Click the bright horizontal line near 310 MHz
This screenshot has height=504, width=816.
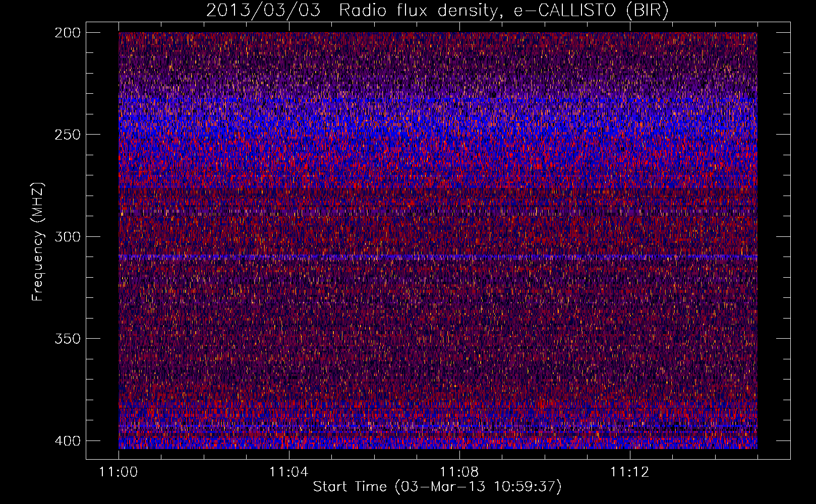[438, 257]
